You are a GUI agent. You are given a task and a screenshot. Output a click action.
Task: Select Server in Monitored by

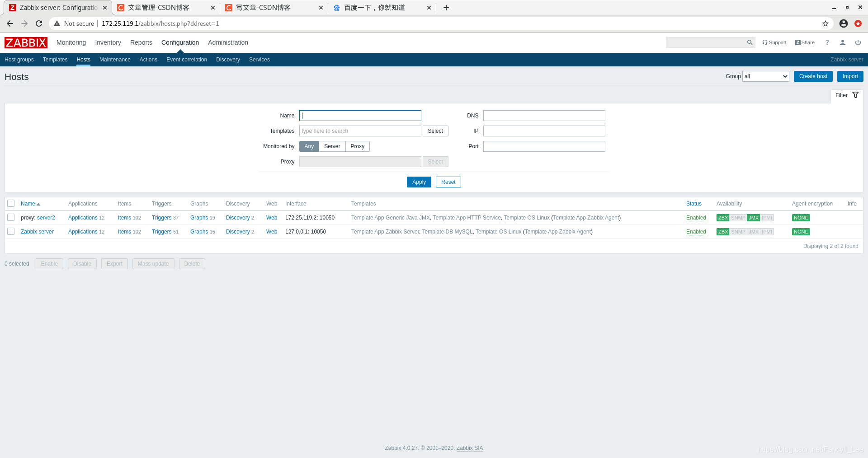click(332, 146)
